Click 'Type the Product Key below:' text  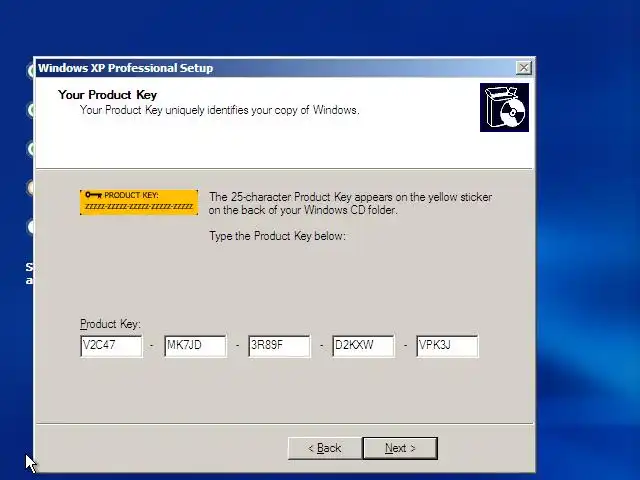(x=278, y=236)
